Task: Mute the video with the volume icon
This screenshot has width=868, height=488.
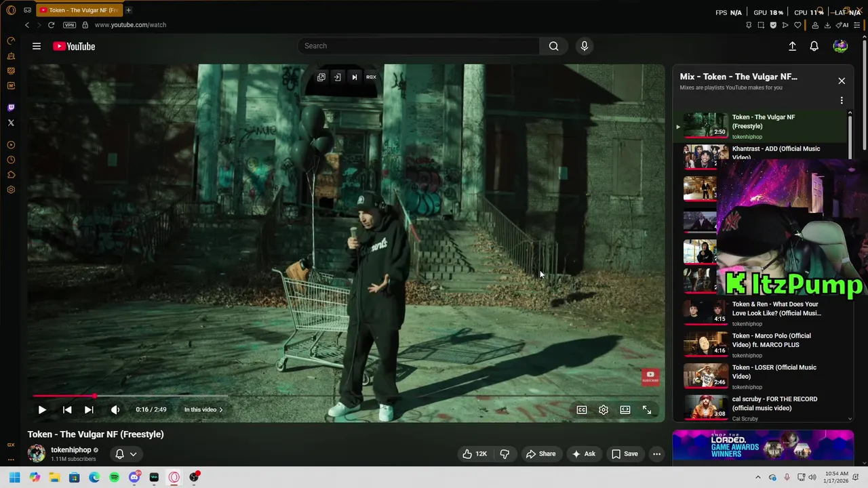Action: (115, 409)
